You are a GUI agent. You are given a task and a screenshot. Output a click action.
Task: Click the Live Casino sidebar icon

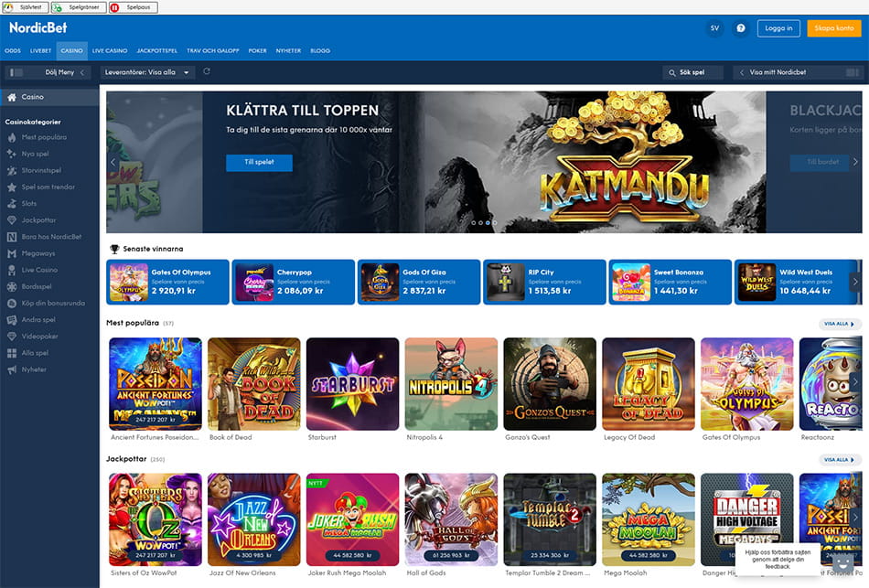click(12, 271)
